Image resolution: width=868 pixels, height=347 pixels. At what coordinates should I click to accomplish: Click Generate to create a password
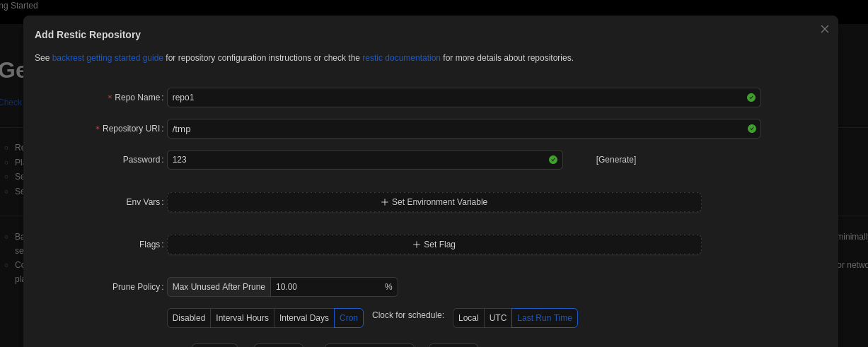click(615, 160)
